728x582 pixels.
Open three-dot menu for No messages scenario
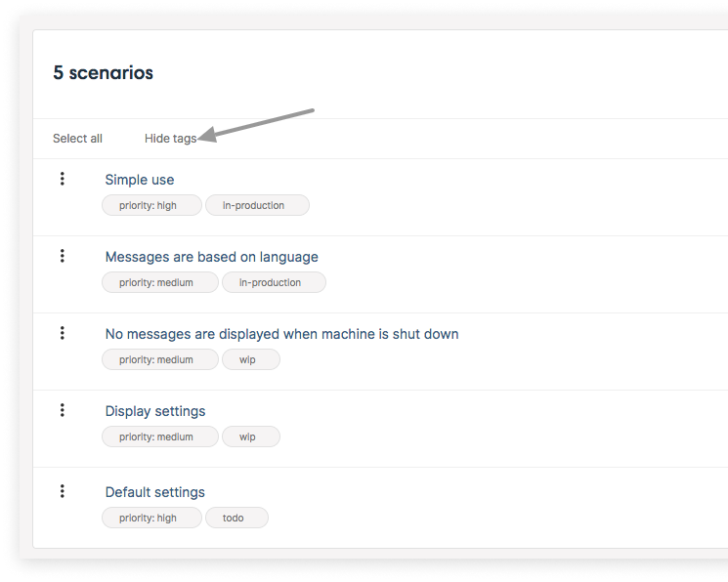[x=63, y=333]
